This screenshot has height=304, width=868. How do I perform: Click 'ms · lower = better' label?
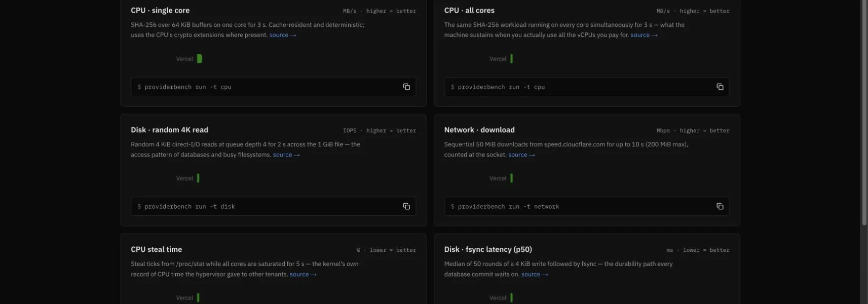pyautogui.click(x=698, y=250)
